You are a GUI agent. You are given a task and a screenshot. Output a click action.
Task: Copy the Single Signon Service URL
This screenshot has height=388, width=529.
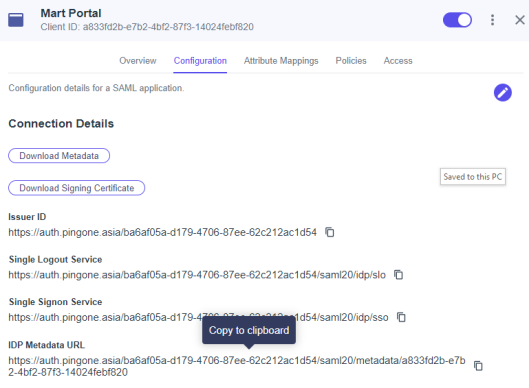point(401,317)
